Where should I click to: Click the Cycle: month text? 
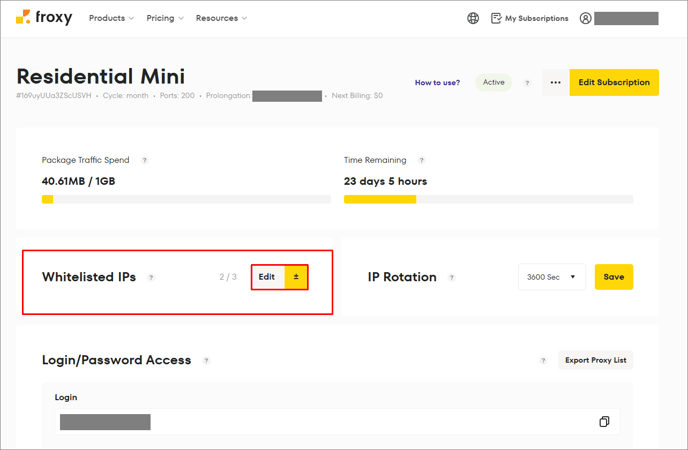point(125,96)
